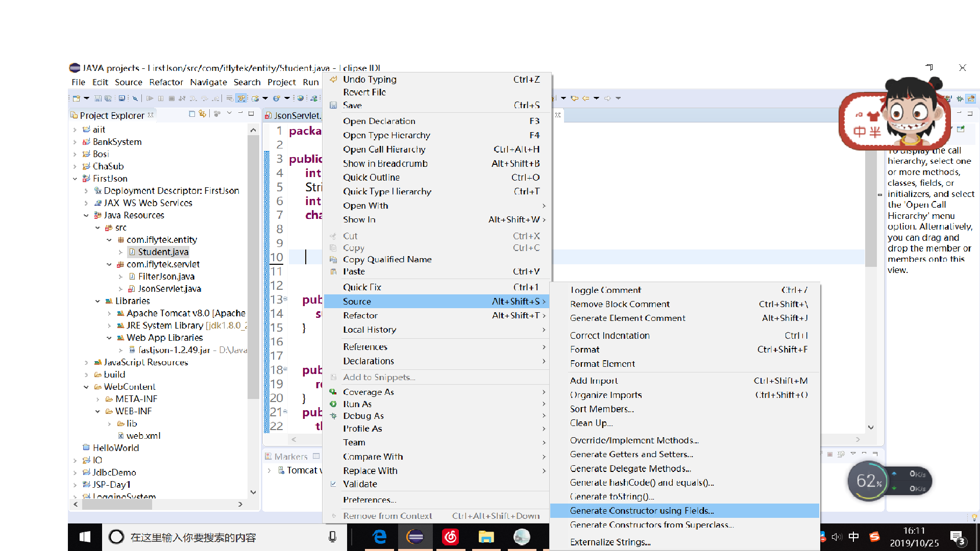The height and width of the screenshot is (551, 980).
Task: Click the NetEase Music taskbar icon
Action: pos(450,537)
